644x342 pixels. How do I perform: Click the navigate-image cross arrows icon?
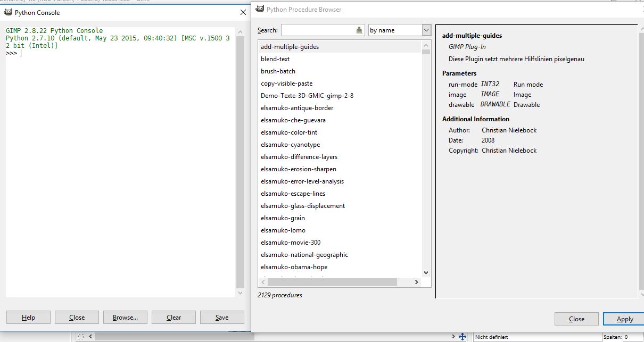click(x=463, y=337)
